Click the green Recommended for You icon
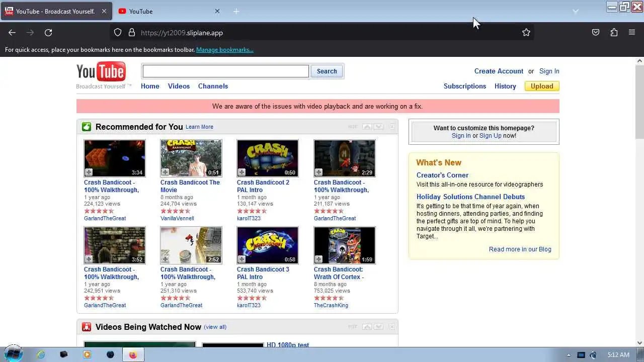The image size is (644, 362). pos(87,127)
